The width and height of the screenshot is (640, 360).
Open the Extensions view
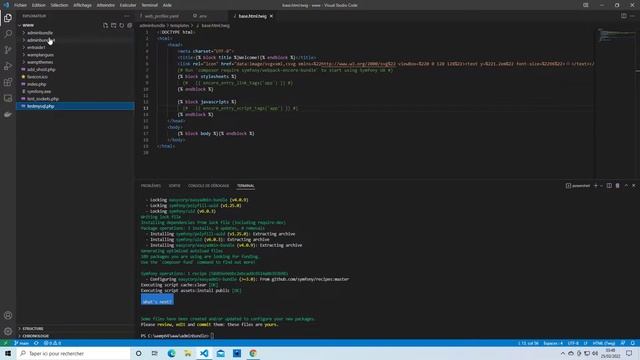(8, 82)
